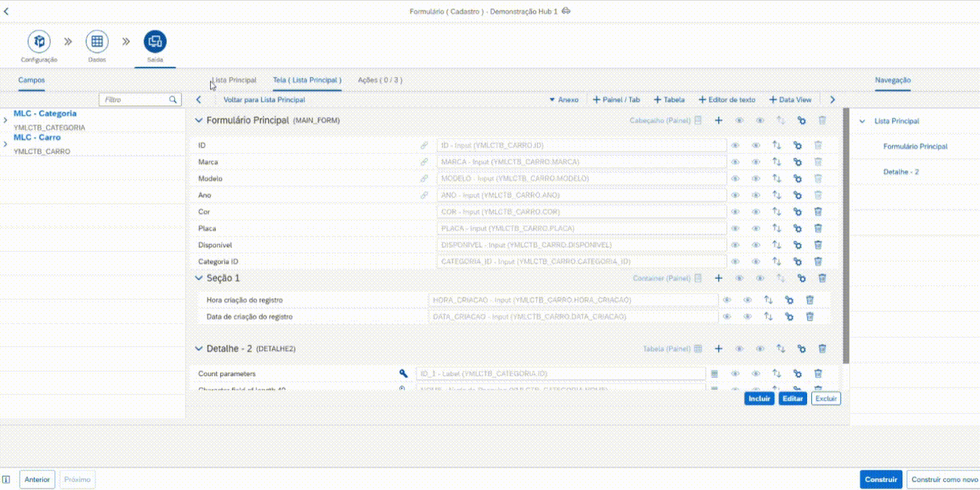The image size is (980, 490).
Task: Open the Anexo dropdown
Action: [x=563, y=100]
